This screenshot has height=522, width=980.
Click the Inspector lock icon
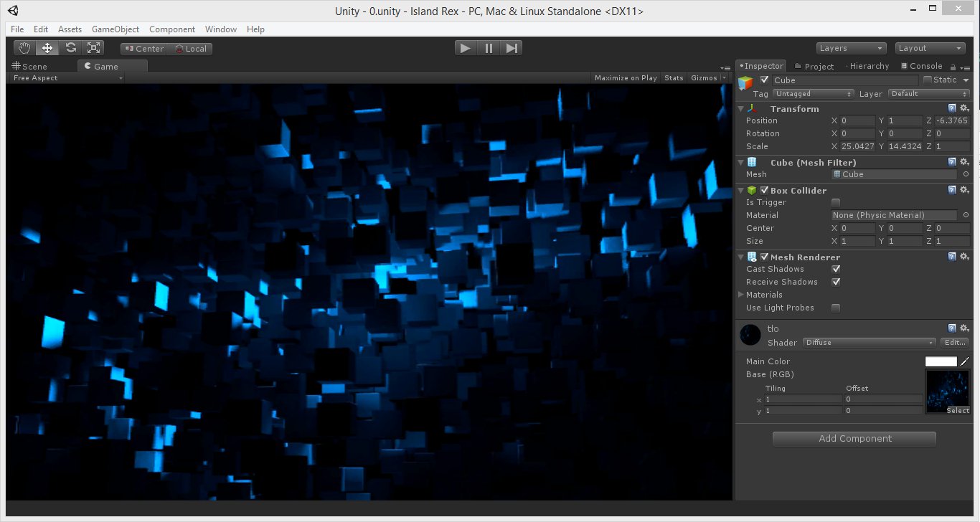pos(953,67)
